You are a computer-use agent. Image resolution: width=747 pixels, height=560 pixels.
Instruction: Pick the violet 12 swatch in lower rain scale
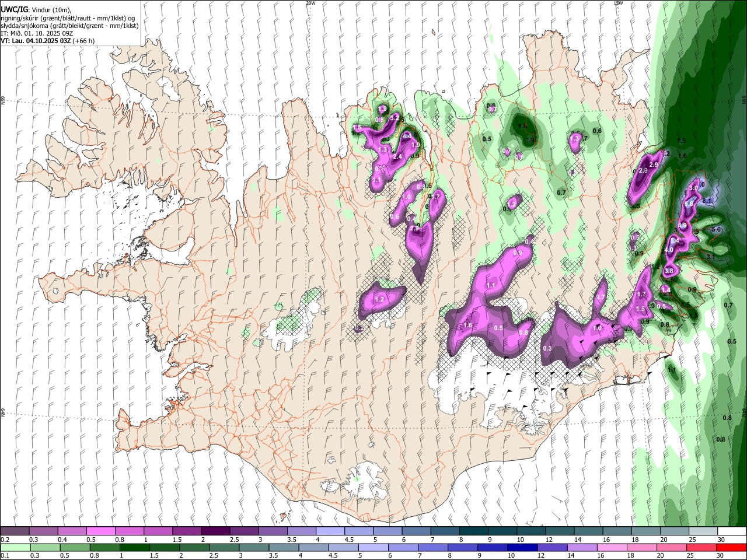pos(553,548)
